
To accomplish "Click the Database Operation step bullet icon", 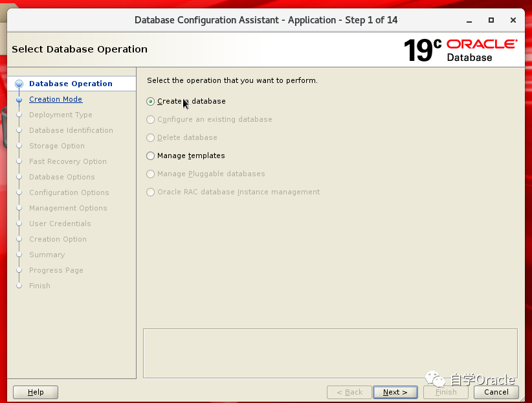I will pos(19,84).
